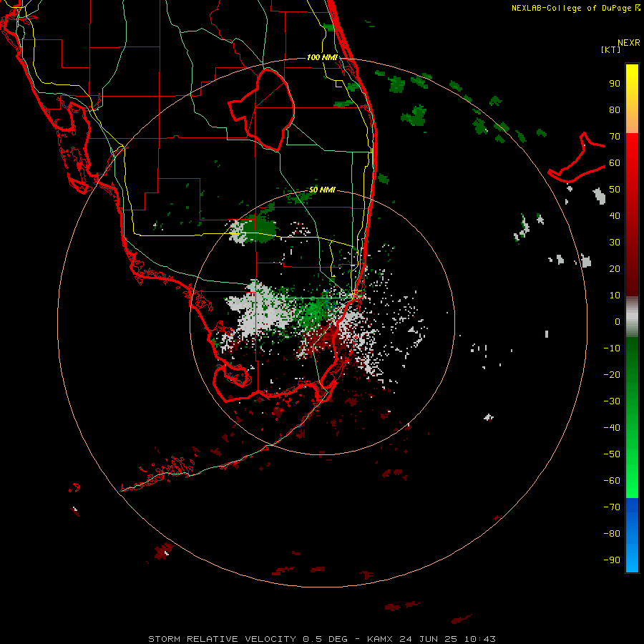Image resolution: width=644 pixels, height=644 pixels.
Task: Click the -30 value on velocity scale
Action: point(612,401)
